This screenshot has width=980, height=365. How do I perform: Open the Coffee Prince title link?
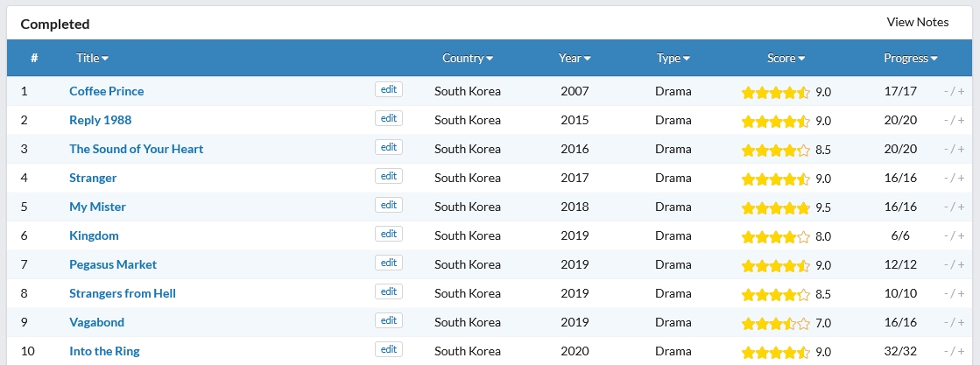(x=106, y=91)
